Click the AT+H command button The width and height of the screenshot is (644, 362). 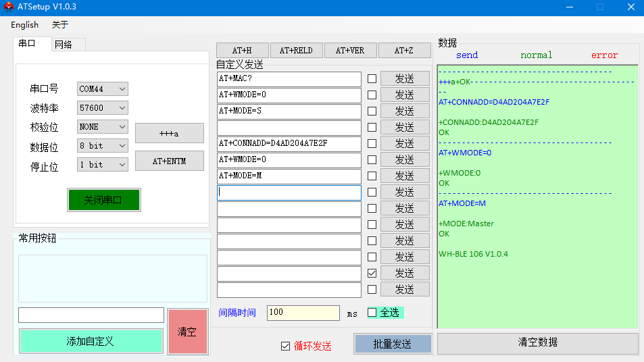242,51
